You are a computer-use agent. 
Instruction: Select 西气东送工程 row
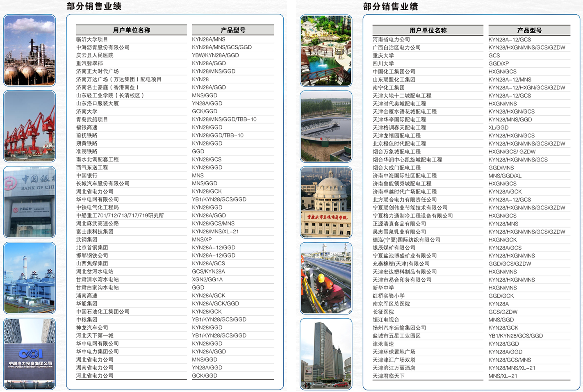[175, 167]
